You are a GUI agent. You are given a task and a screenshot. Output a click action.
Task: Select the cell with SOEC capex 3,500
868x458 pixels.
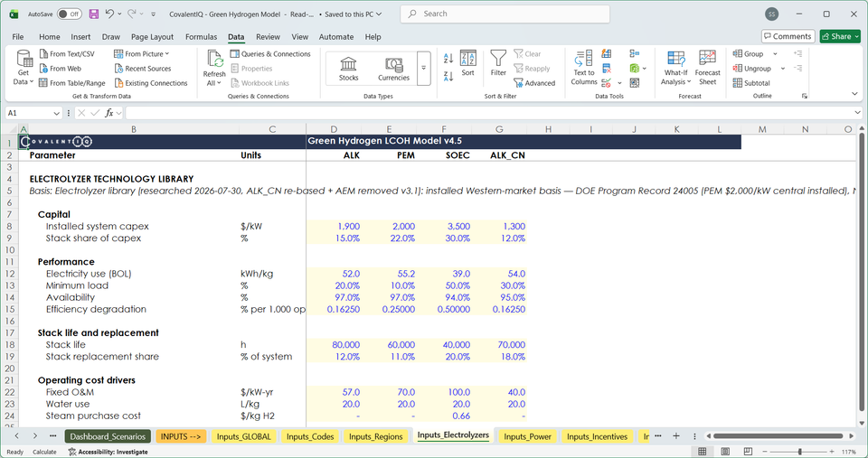443,226
